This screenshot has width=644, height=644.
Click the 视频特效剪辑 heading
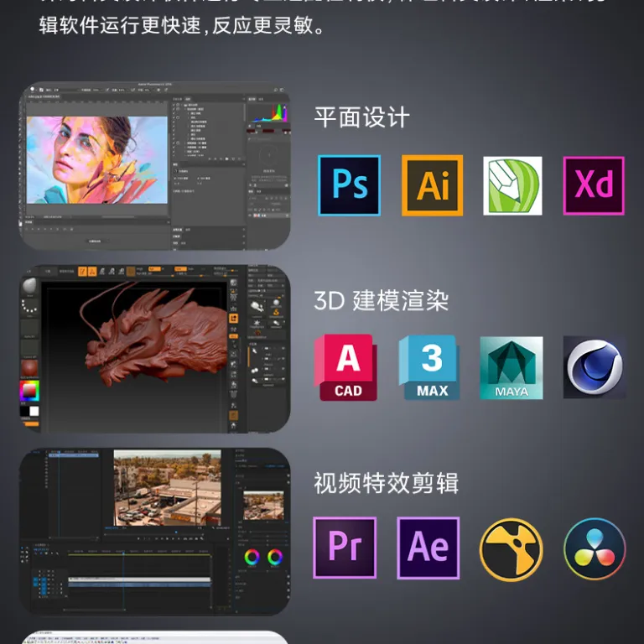point(386,483)
